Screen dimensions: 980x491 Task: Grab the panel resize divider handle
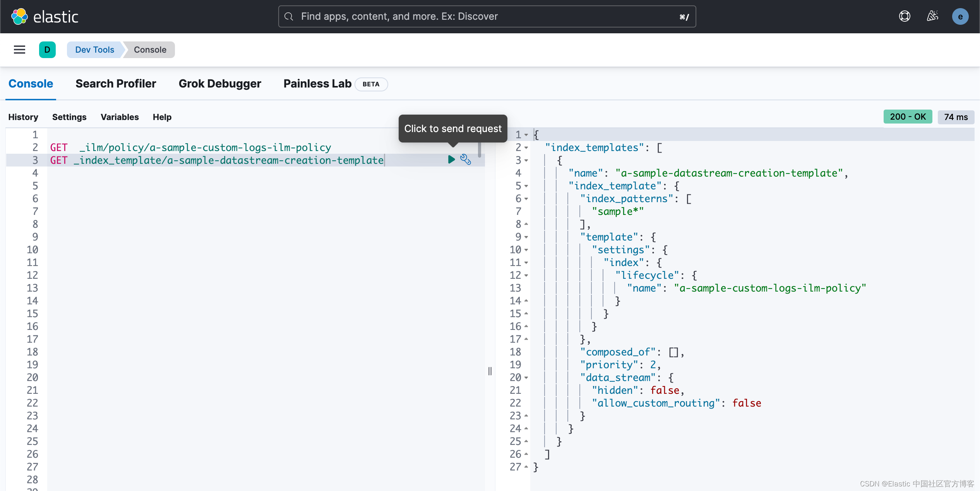490,371
